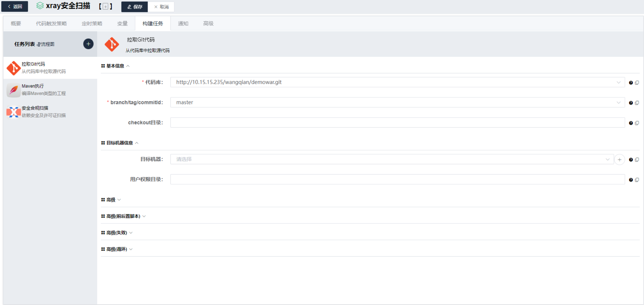
Task: Switch to the 通知 tab
Action: point(183,23)
